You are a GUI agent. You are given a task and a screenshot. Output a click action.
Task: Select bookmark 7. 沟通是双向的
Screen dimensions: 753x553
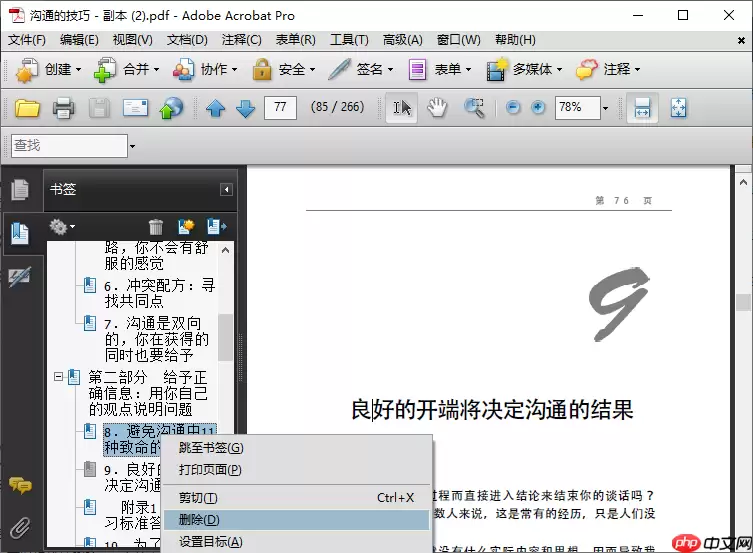coord(157,339)
